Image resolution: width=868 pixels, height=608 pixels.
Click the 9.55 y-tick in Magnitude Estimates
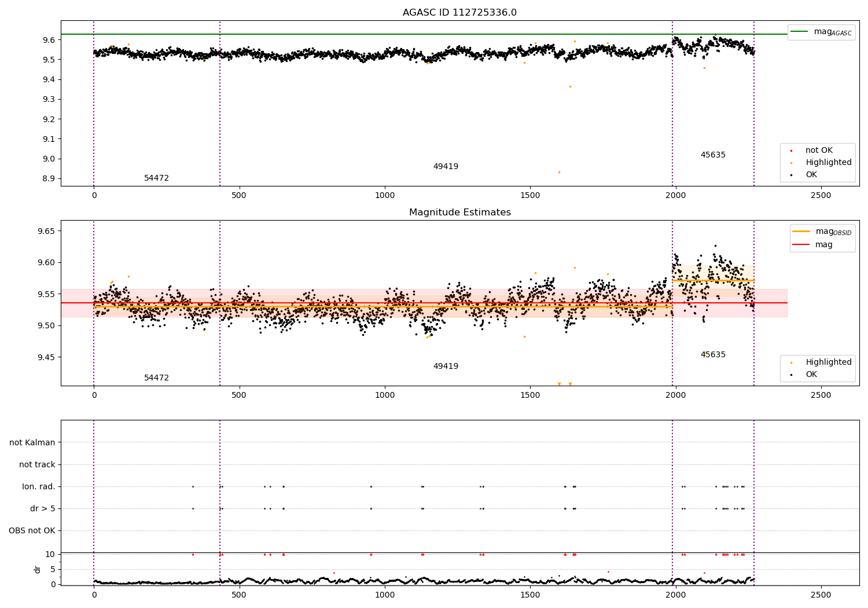click(x=47, y=294)
